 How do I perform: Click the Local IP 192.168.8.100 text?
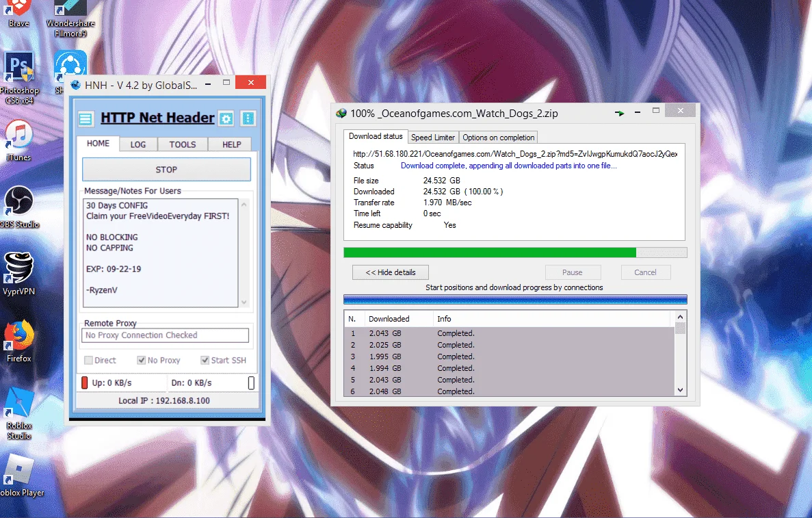(x=164, y=400)
